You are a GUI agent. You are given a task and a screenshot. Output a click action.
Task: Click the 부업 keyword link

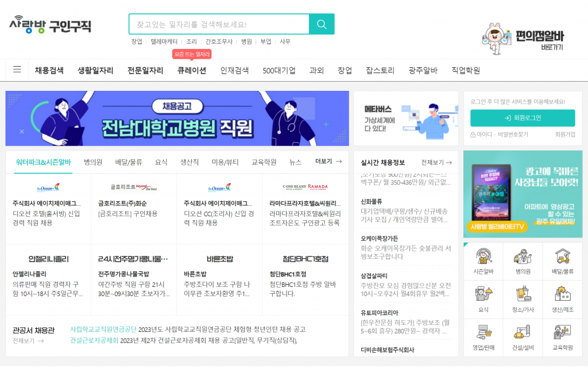[x=266, y=41]
